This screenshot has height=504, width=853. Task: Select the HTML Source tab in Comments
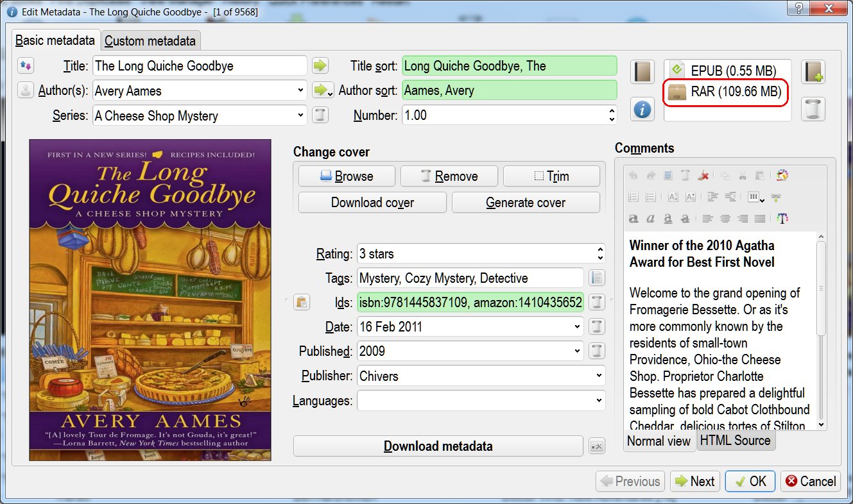736,440
